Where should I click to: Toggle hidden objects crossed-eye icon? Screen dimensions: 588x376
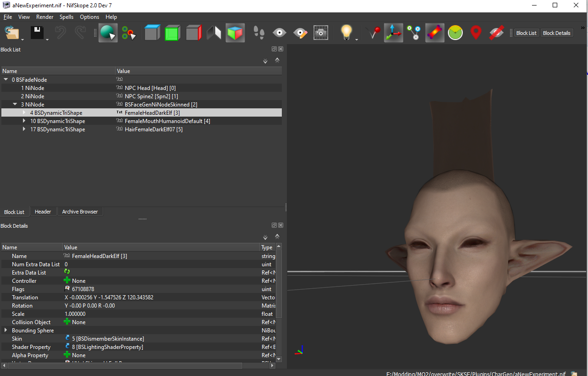[496, 33]
